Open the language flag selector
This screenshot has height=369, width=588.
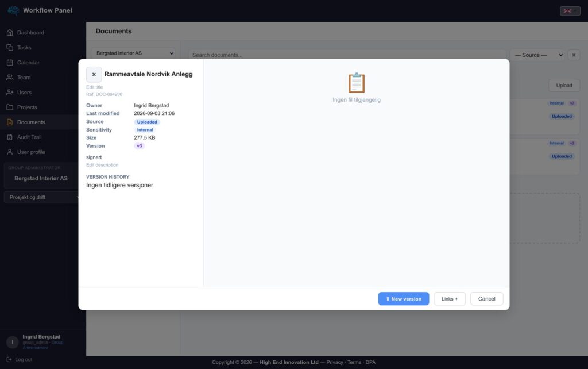pos(570,11)
